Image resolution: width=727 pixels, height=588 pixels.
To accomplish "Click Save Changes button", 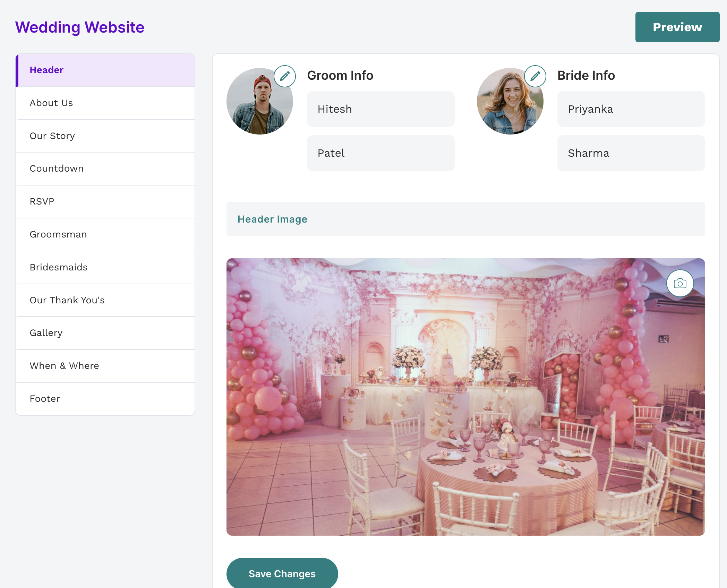I will click(282, 573).
